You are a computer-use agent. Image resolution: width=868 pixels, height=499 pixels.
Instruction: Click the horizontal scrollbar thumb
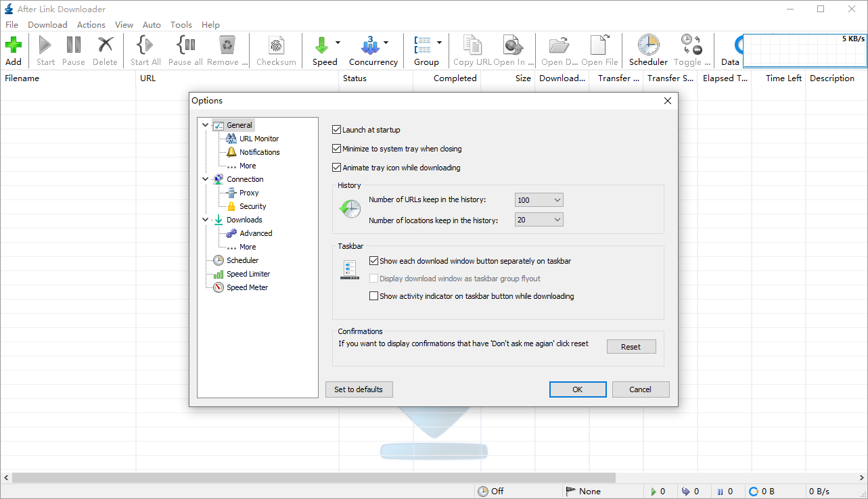point(314,477)
